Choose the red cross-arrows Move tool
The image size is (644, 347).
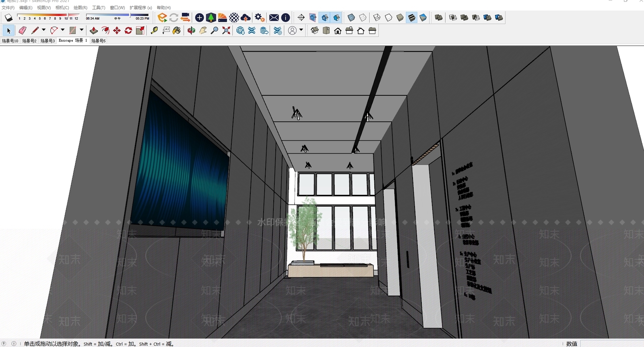coord(117,31)
